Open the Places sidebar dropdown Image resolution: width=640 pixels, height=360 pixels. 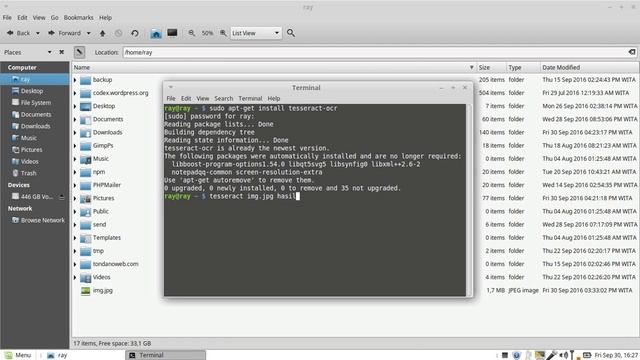pyautogui.click(x=49, y=52)
